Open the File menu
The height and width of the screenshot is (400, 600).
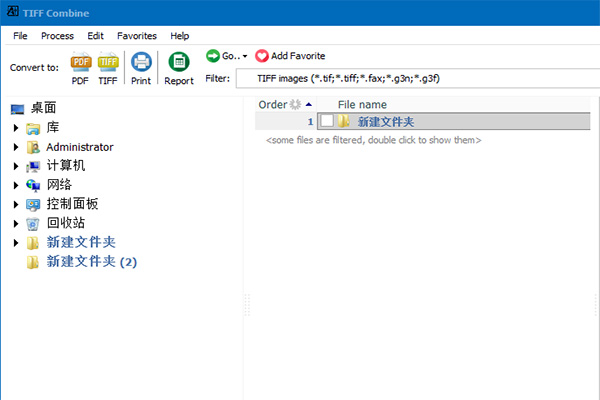coord(20,35)
